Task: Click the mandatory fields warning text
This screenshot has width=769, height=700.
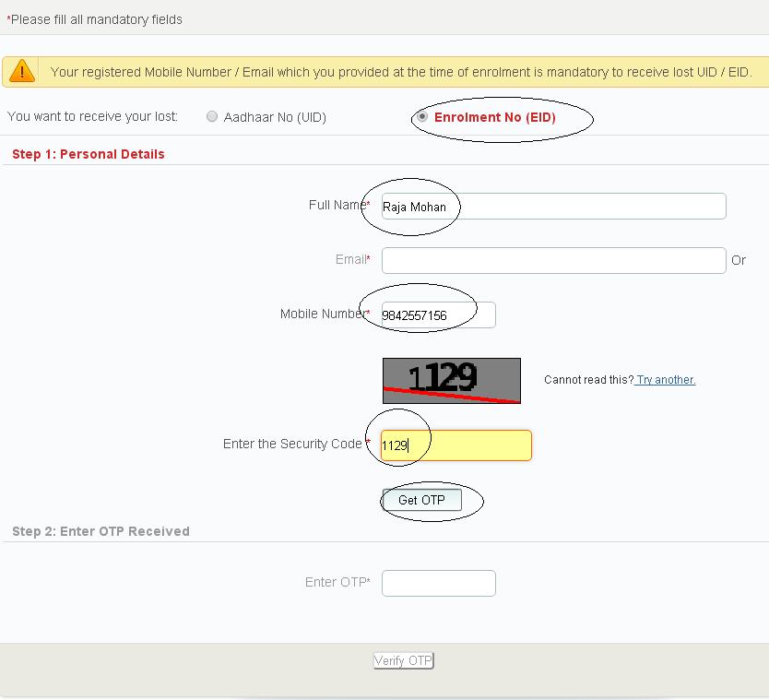Action: [x=92, y=18]
